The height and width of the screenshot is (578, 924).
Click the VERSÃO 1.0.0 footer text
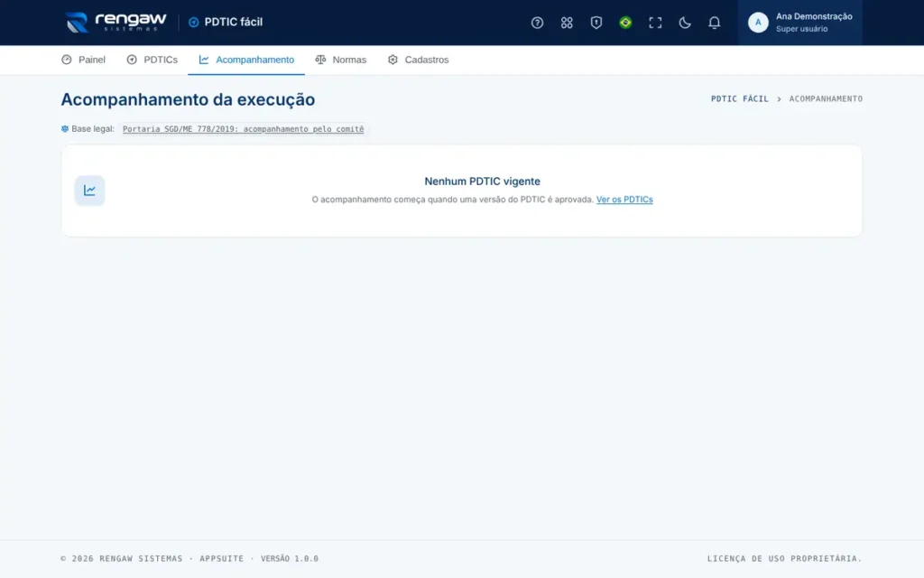(x=290, y=558)
